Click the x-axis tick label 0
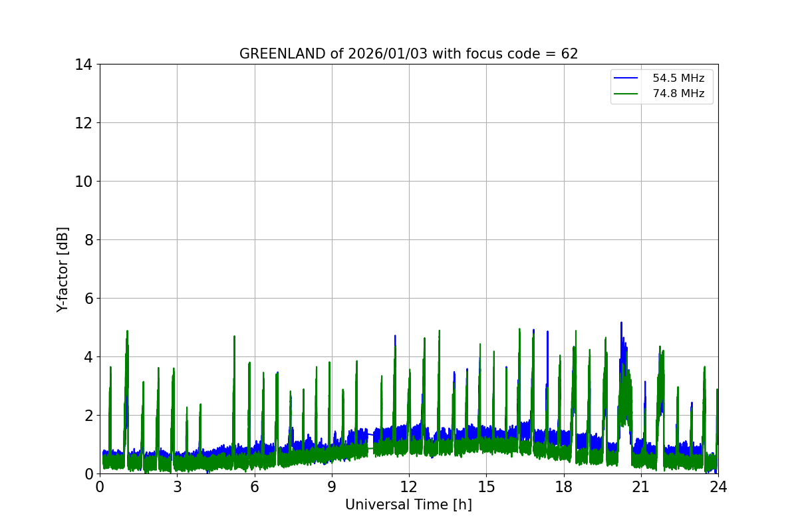Viewport: 798px width, 532px height. point(100,486)
